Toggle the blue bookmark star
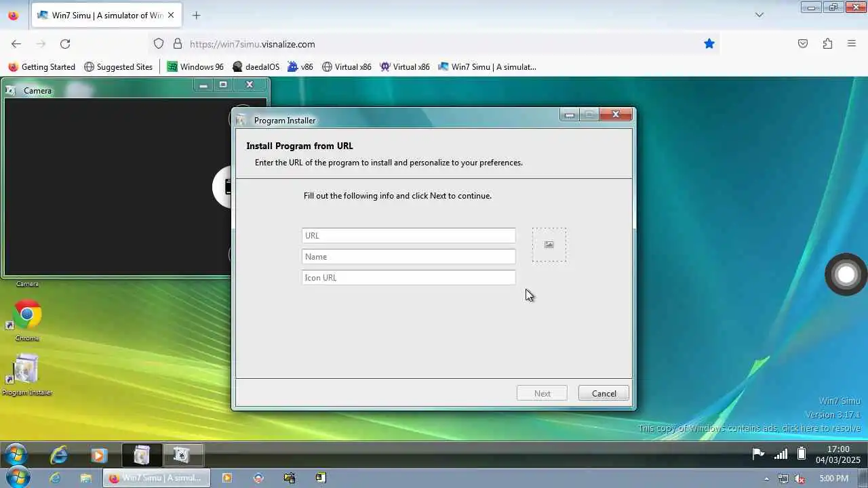The height and width of the screenshot is (488, 868). coord(709,43)
